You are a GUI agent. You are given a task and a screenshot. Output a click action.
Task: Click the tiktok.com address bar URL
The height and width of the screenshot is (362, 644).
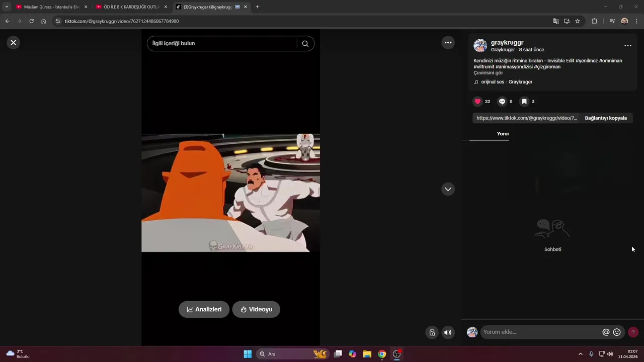point(122,21)
